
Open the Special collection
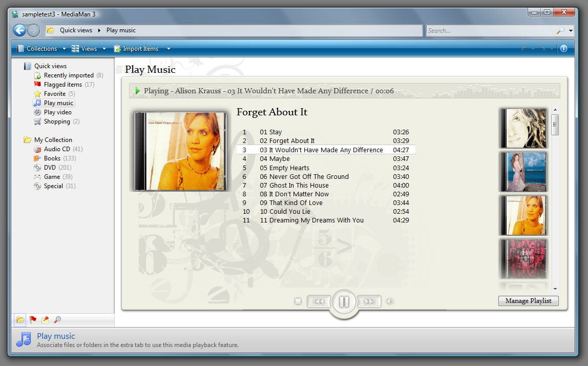tap(54, 186)
